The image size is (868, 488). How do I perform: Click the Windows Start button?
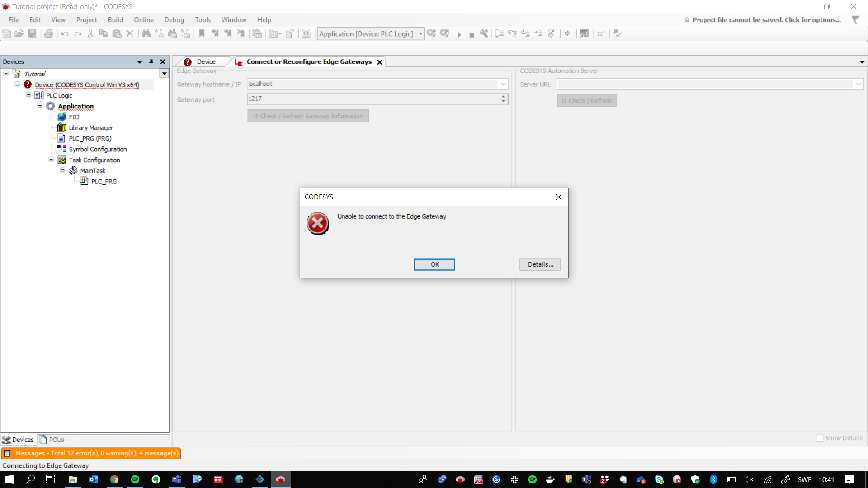[10, 479]
